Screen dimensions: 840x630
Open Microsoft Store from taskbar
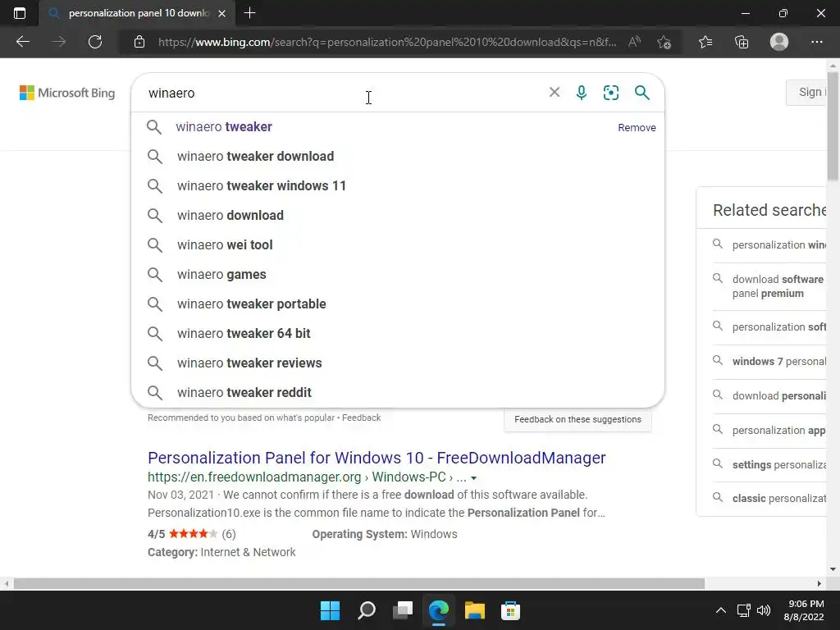[x=510, y=610]
